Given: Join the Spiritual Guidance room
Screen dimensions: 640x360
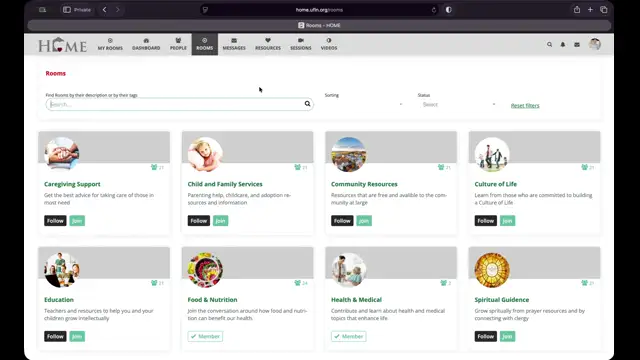Looking at the screenshot, I should tap(507, 336).
